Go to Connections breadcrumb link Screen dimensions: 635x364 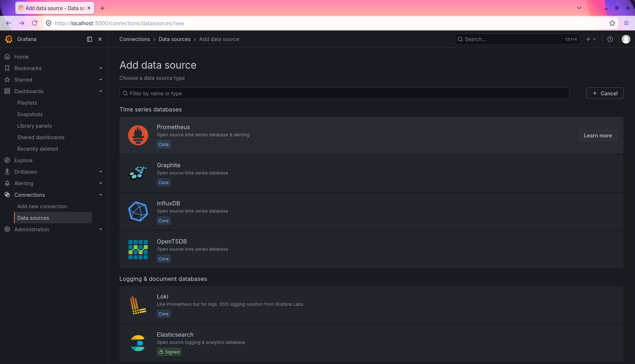135,39
